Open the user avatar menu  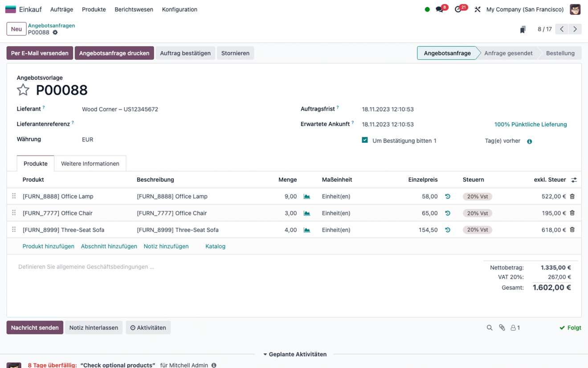point(575,9)
